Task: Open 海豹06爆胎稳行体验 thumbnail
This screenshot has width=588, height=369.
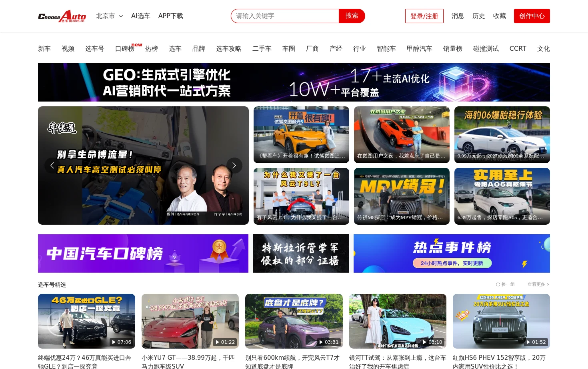Action: tap(502, 135)
